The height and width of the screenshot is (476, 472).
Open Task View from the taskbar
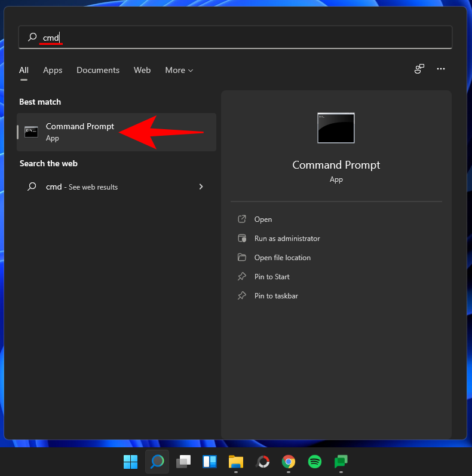coord(183,462)
